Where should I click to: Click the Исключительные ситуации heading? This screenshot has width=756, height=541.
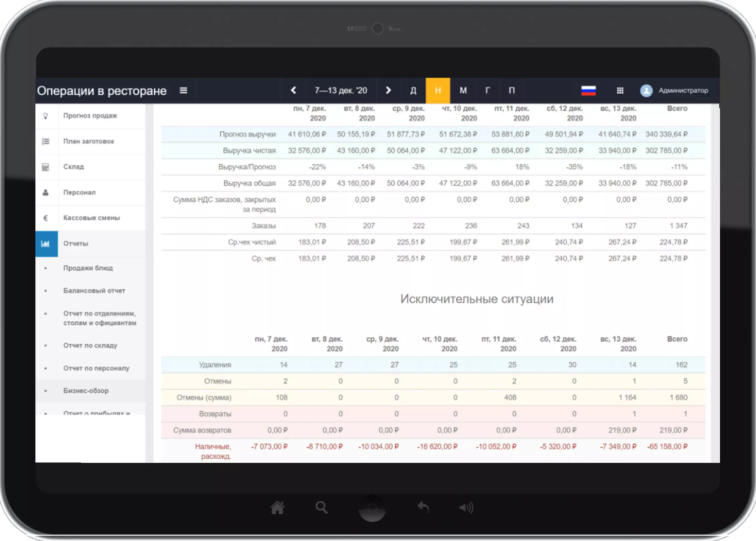tap(477, 299)
